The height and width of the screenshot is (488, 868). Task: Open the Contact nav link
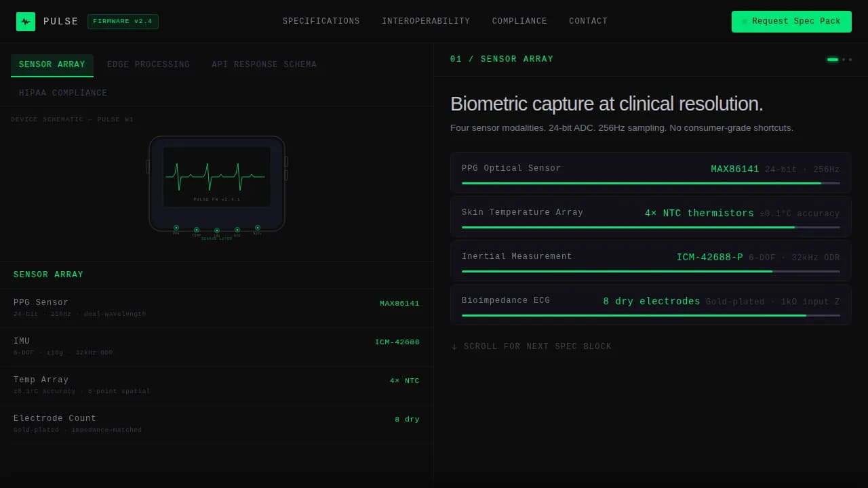click(x=589, y=22)
